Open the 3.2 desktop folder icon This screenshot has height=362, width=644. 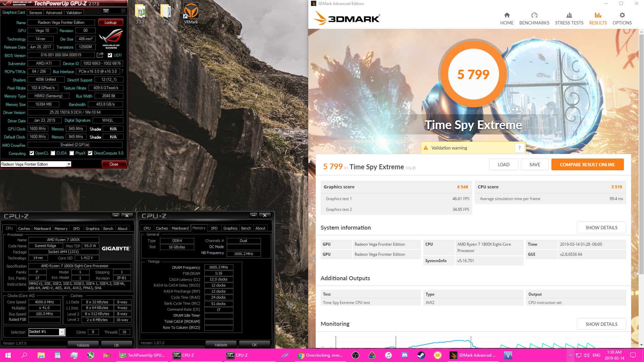pyautogui.click(x=165, y=13)
